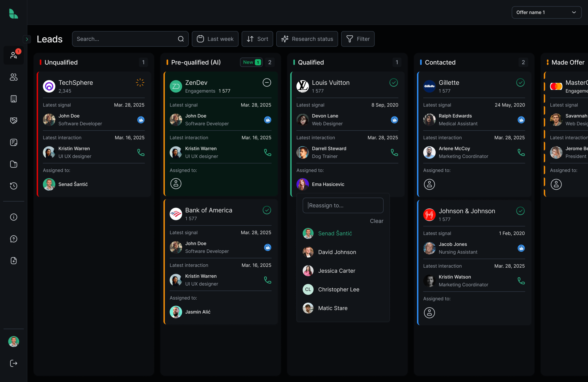
Task: Toggle the qualified checkmark on Louis Vuitton card
Action: click(x=394, y=83)
